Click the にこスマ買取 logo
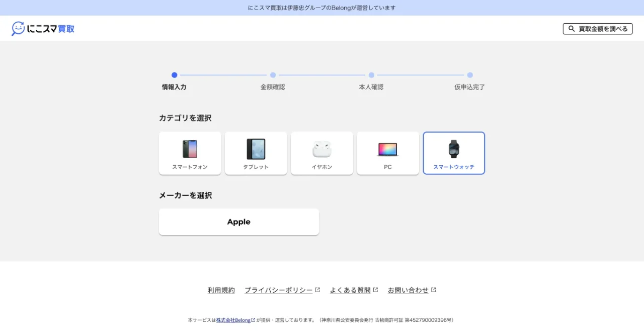Viewport: 644px width, 336px height. 43,29
